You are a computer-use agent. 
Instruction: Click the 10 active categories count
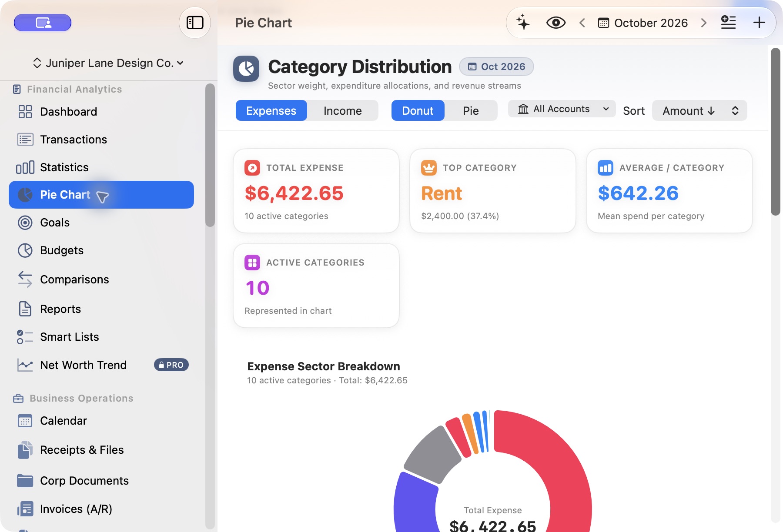[x=258, y=288]
